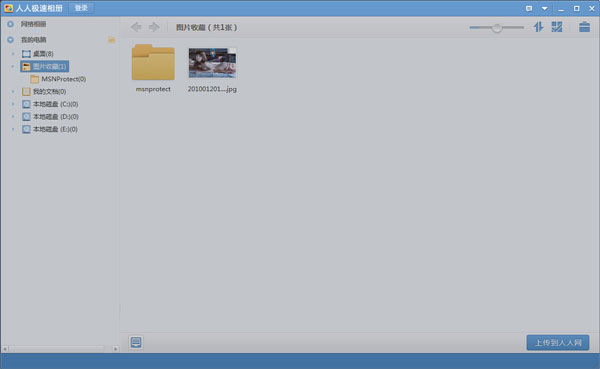Open the title bar dropdown menu arrow
The image size is (600, 369).
(x=545, y=8)
